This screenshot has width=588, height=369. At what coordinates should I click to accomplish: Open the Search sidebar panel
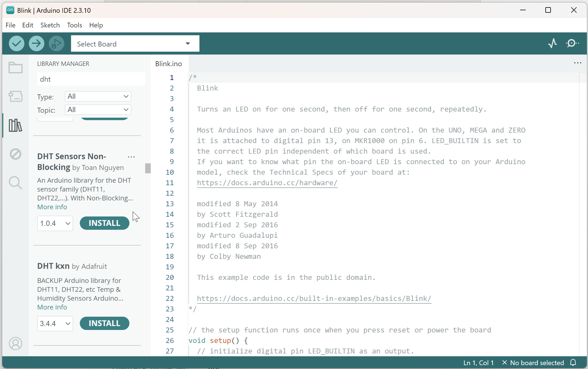(x=16, y=183)
